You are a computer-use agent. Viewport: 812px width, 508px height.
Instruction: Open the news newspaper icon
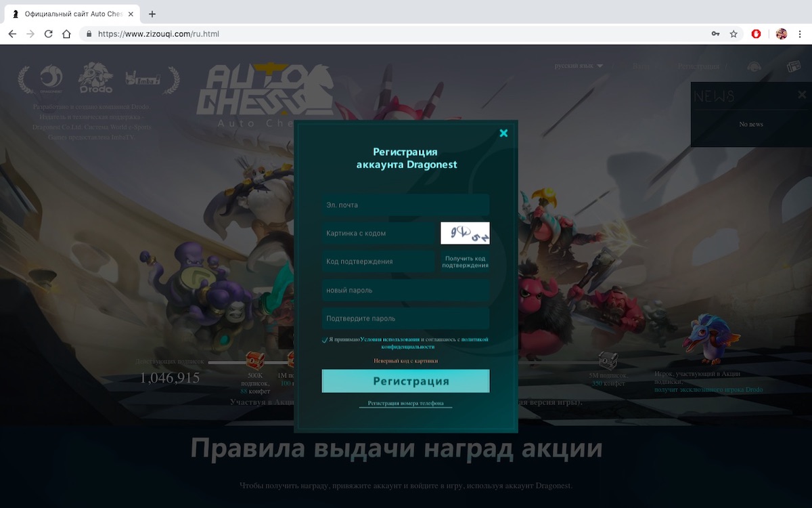click(794, 66)
